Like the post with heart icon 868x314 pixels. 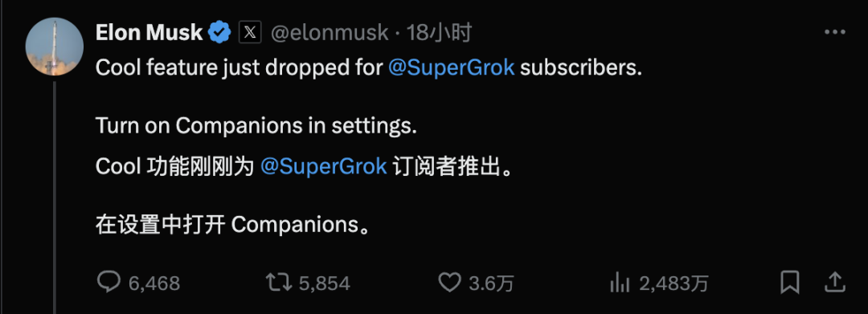(x=449, y=283)
